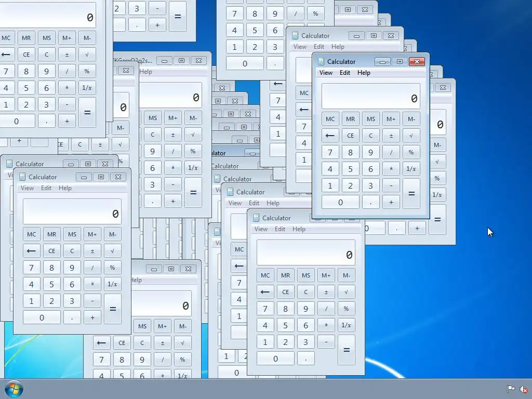Click digit 5 in the active Calculator
Screen dimensions: 532x399
click(351, 169)
